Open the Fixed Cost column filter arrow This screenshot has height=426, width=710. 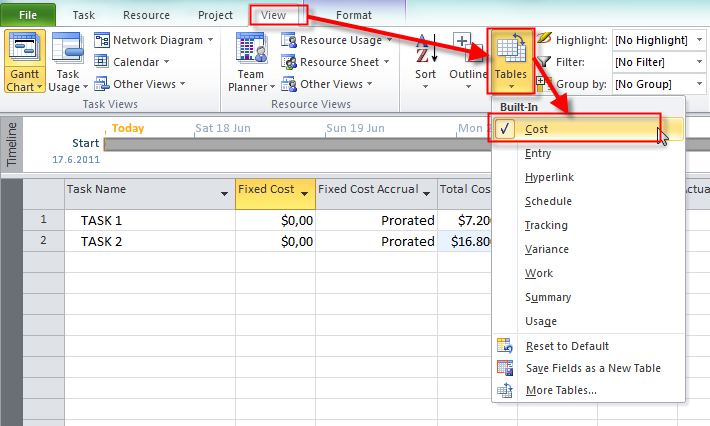point(306,190)
